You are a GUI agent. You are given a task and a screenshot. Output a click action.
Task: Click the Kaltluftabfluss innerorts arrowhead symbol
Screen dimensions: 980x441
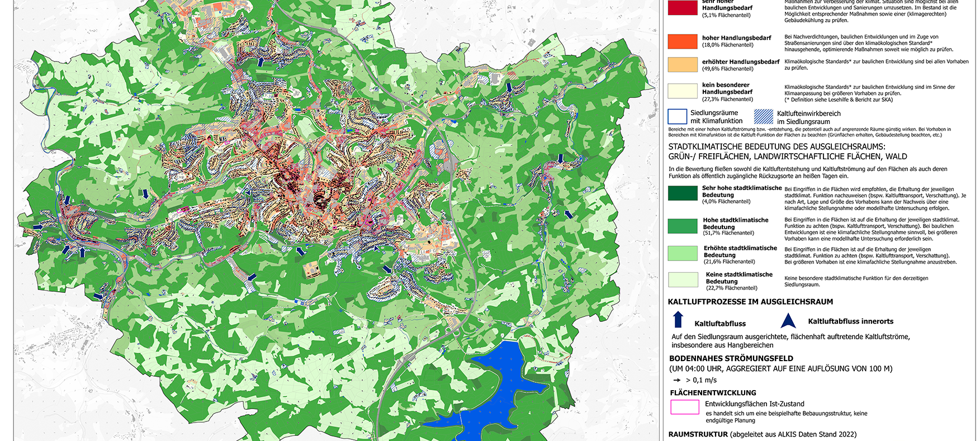(788, 321)
